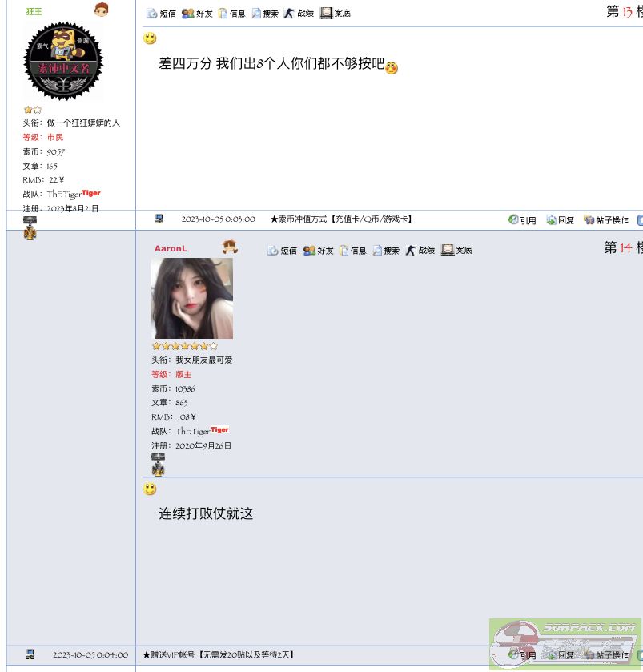This screenshot has height=672, width=643.
Task: Open 帖子操作 menu for post 13
Action: click(606, 219)
